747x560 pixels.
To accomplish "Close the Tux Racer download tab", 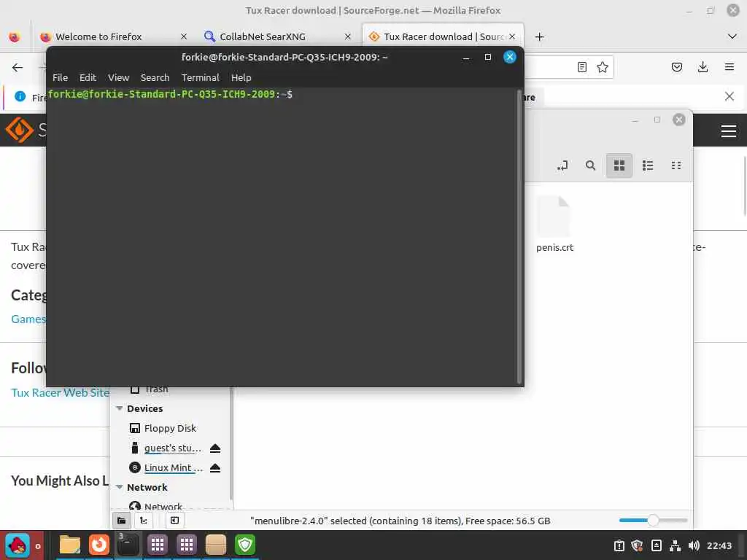I will coord(512,36).
